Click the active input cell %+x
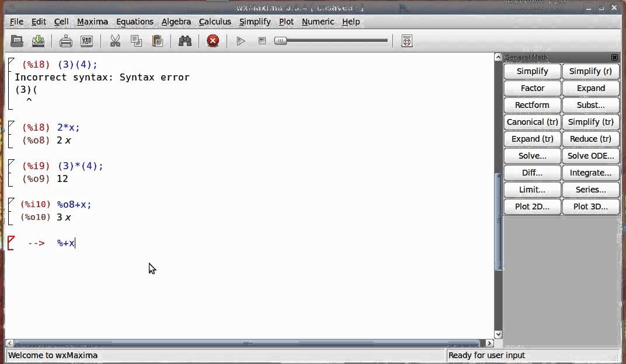Screen dimensions: 626x364 point(66,243)
